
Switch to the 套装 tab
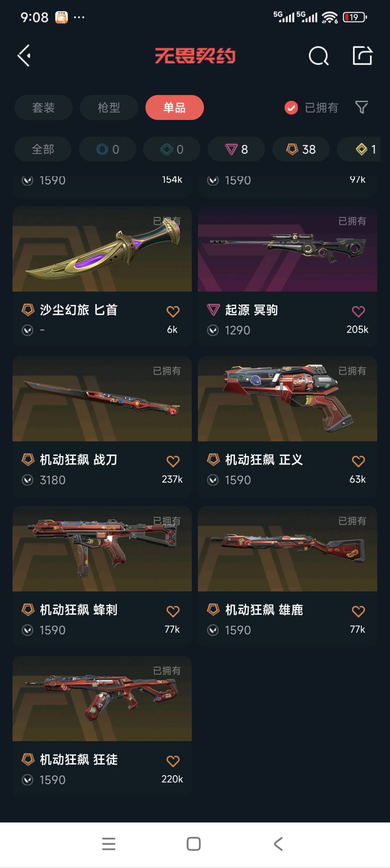tap(43, 107)
